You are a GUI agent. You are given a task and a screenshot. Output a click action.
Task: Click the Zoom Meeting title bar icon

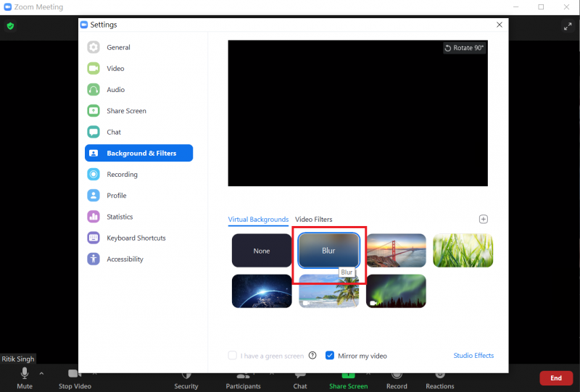click(x=7, y=7)
